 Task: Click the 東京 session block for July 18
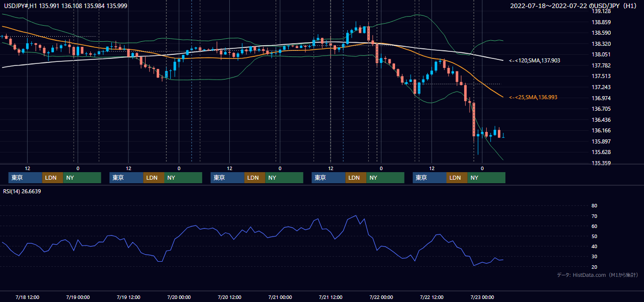click(25, 178)
